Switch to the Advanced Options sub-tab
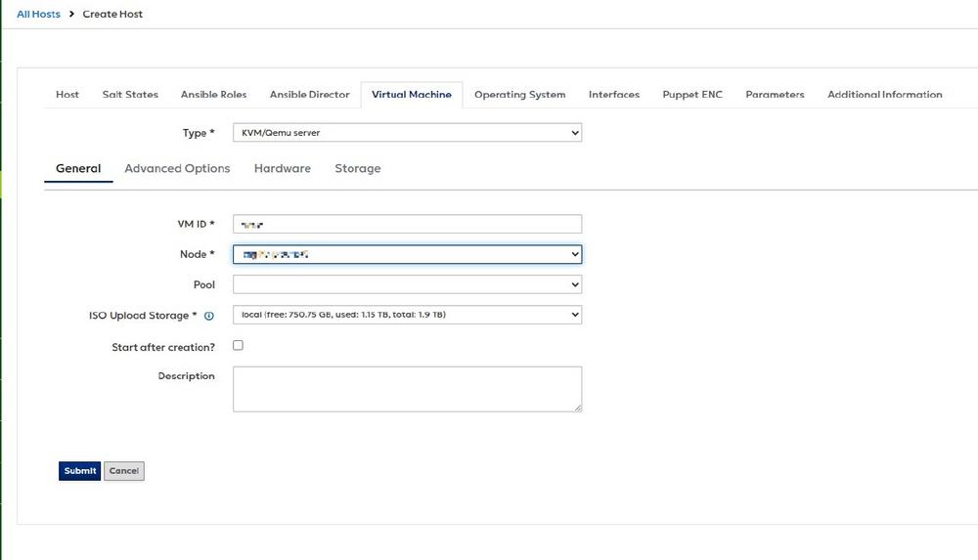The height and width of the screenshot is (560, 978). coord(177,168)
